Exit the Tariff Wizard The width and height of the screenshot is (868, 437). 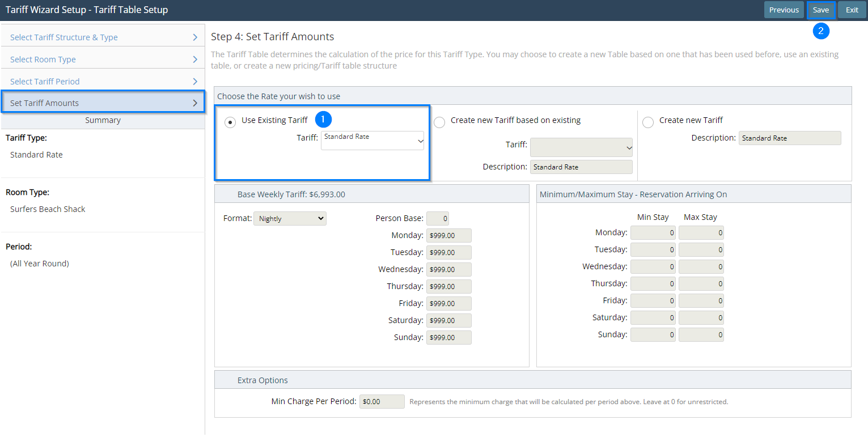coord(852,10)
